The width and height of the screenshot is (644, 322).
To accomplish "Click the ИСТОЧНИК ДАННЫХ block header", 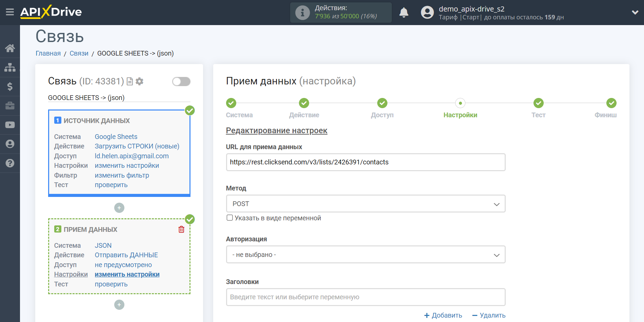I will click(x=97, y=121).
